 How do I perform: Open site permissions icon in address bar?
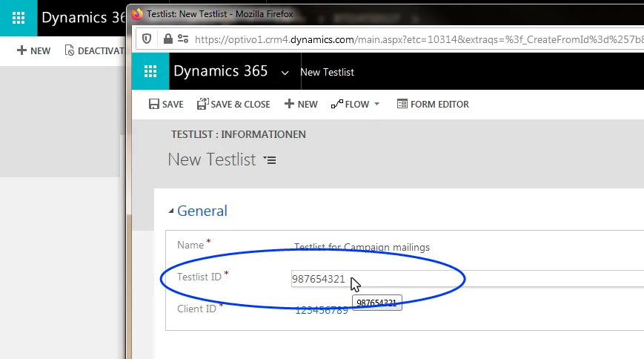(183, 39)
